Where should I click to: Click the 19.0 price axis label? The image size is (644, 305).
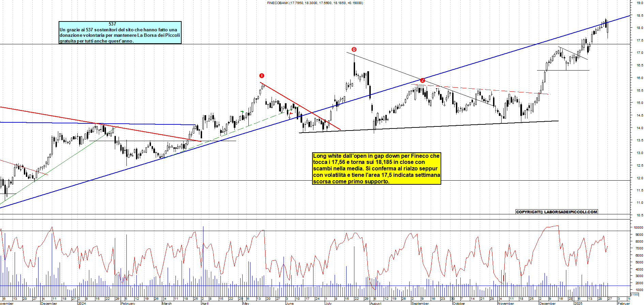(x=640, y=3)
